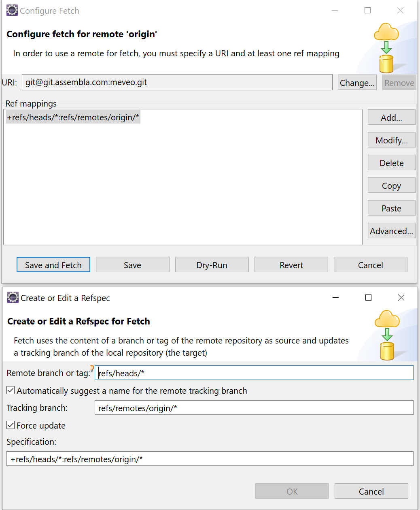This screenshot has width=420, height=510.
Task: Open the Advanced refspec options
Action: 391,230
